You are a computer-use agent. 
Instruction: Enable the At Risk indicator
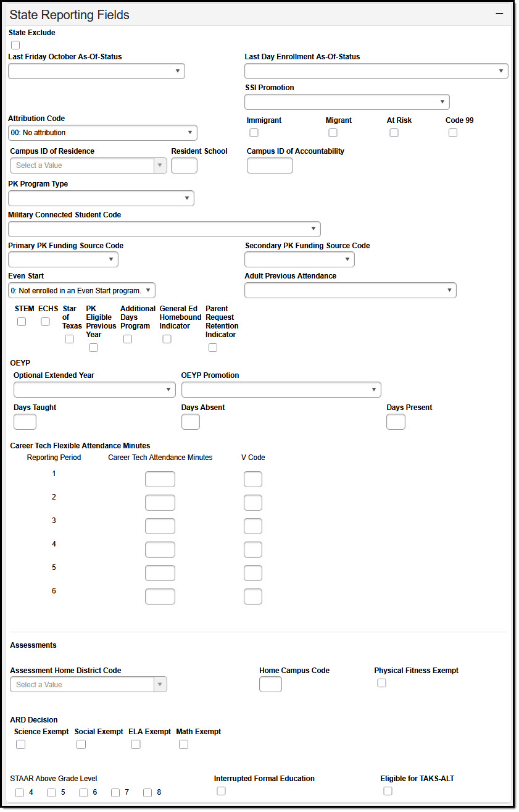click(394, 132)
